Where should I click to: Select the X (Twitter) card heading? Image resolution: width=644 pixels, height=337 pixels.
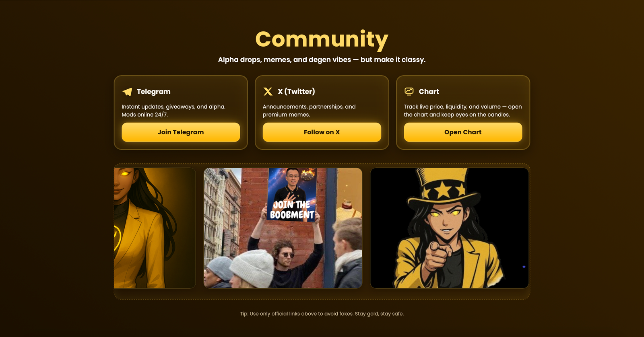(296, 92)
